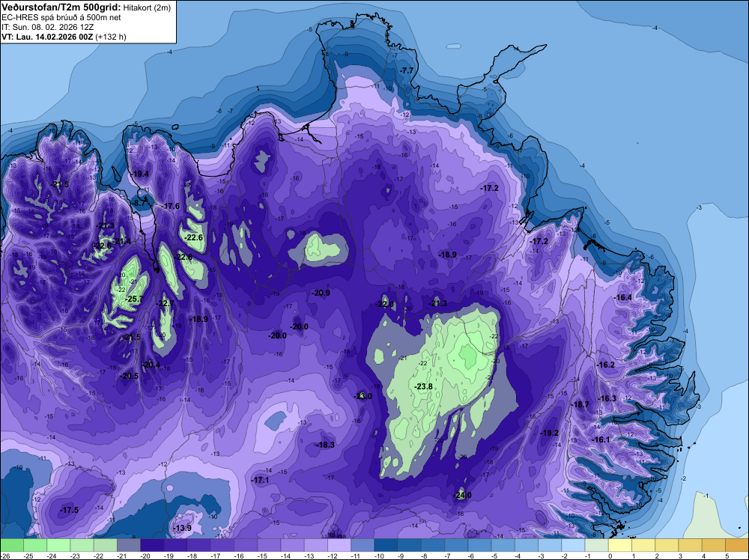This screenshot has height=560, width=749.
Task: Click the -20.5 temperature value
Action: (x=129, y=376)
